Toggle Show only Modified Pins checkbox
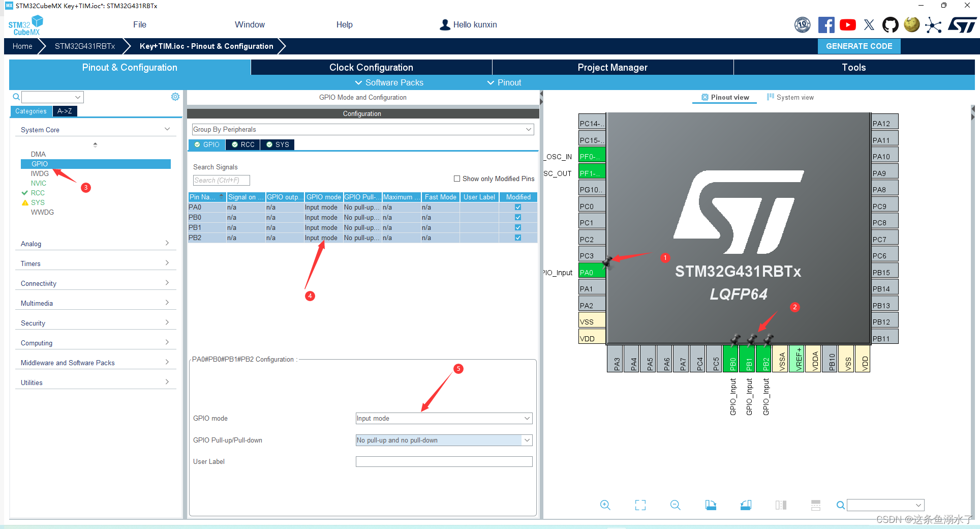 (x=457, y=179)
